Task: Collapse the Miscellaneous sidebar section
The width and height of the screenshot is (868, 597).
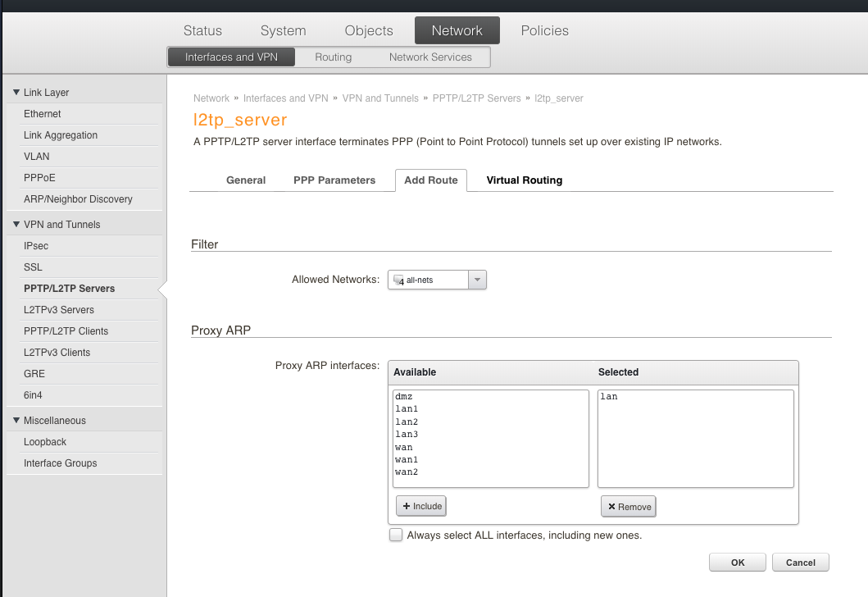Action: pyautogui.click(x=16, y=421)
